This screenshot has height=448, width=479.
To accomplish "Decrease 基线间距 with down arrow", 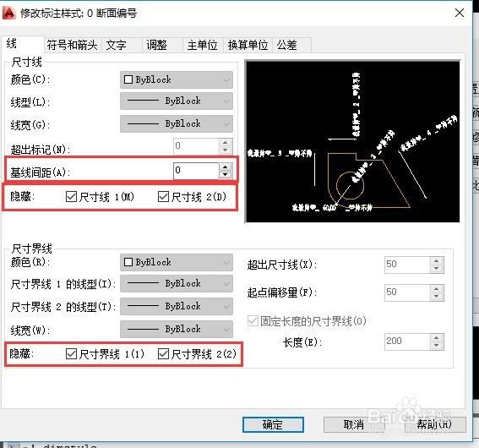I will coord(226,174).
